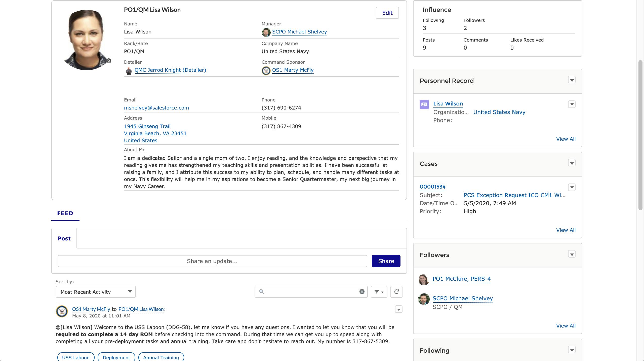Click OS1 Marty McFly's Navy seal avatar in feed

[x=62, y=311]
